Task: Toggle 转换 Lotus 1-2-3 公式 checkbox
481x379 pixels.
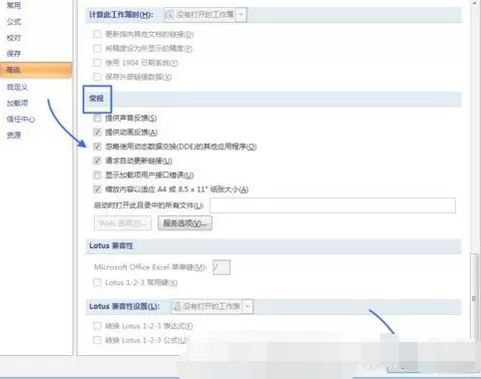Action: click(97, 340)
